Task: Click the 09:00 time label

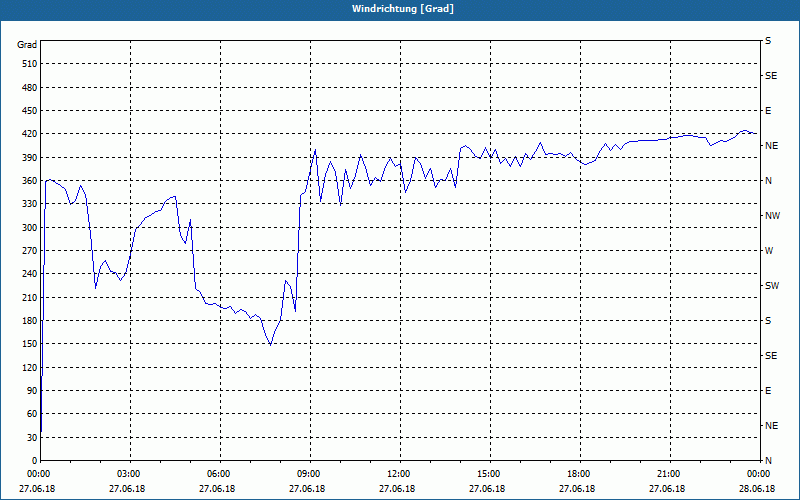Action: point(310,474)
